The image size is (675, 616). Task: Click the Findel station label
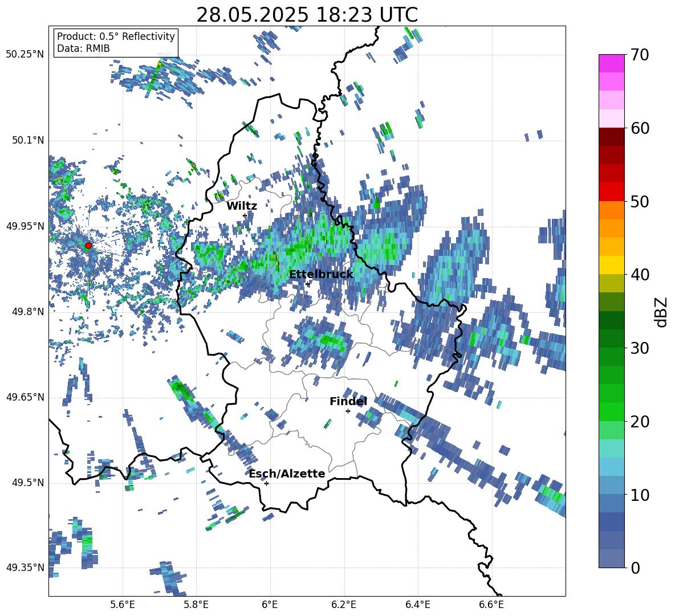(348, 401)
